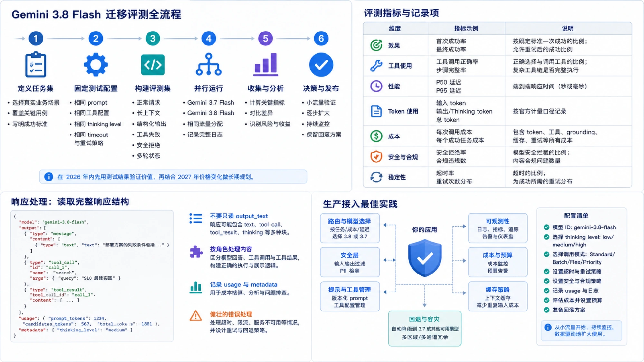The width and height of the screenshot is (644, 362).
Task: Click the 缓存策略 card
Action: (x=497, y=296)
